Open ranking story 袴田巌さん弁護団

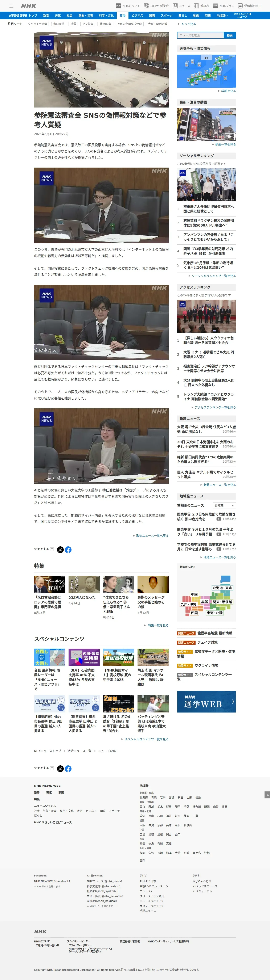coord(209,209)
